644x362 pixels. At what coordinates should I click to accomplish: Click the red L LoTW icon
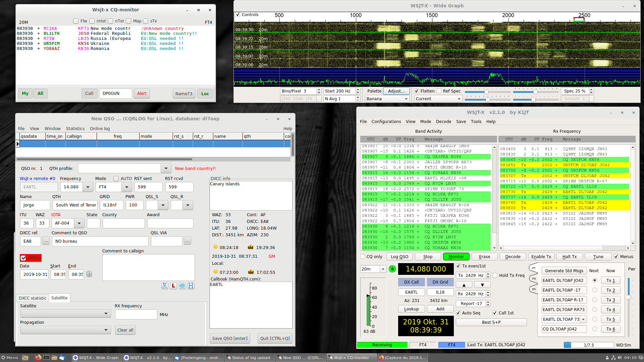click(173, 286)
